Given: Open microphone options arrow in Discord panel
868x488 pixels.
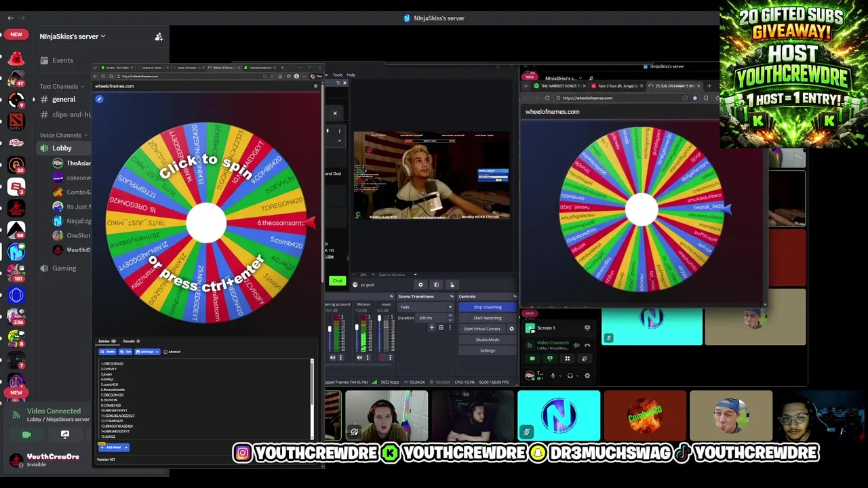Looking at the screenshot, I should pos(561,375).
